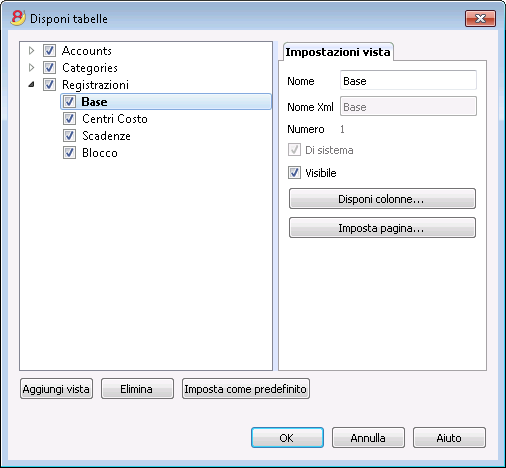
Task: Open Imposta pagina settings
Action: coord(382,228)
